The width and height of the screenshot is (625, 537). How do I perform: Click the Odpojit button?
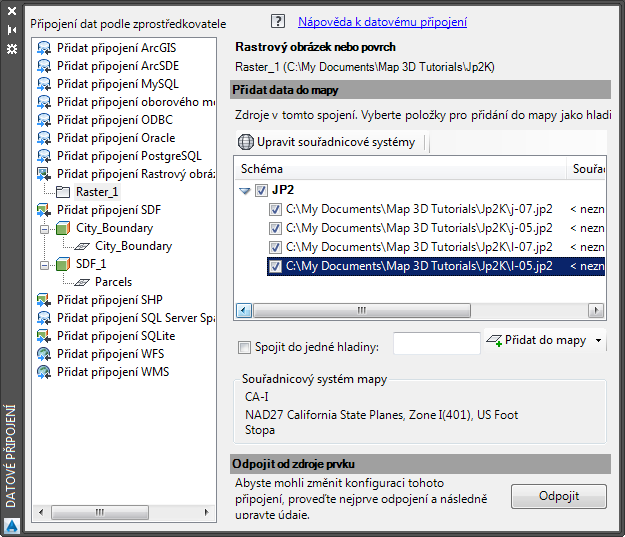(559, 496)
